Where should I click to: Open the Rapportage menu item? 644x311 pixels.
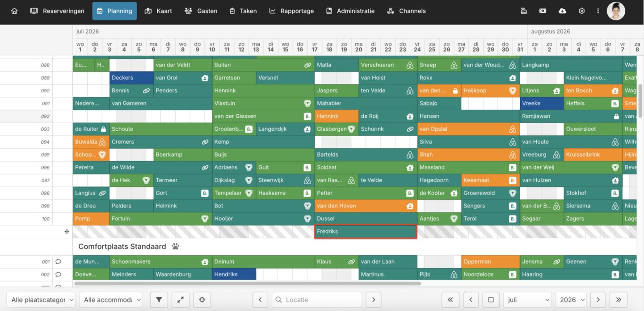click(291, 11)
